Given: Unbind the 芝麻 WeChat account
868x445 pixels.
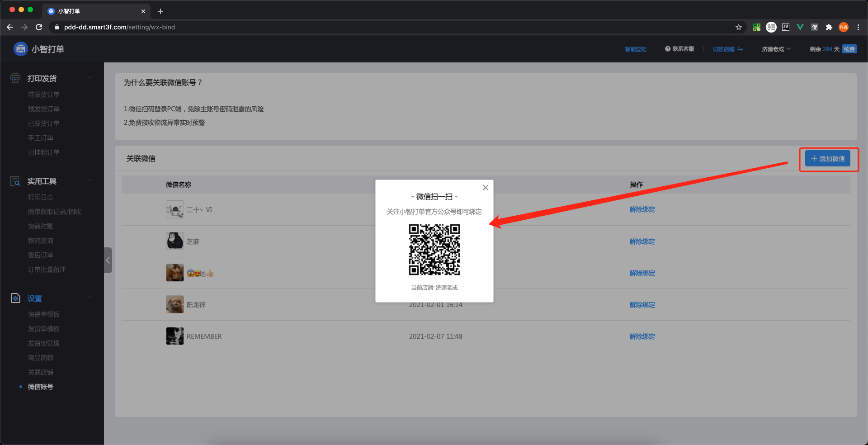Looking at the screenshot, I should [x=642, y=241].
